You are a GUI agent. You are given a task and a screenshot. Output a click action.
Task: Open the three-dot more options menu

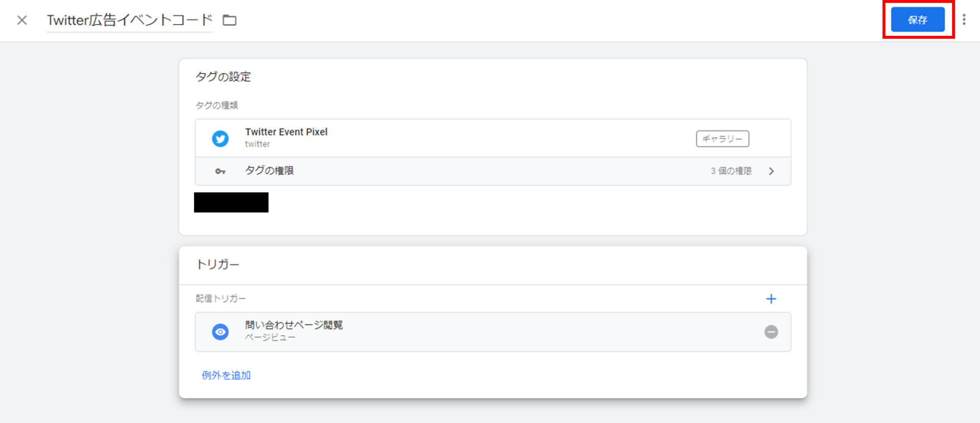tap(964, 20)
